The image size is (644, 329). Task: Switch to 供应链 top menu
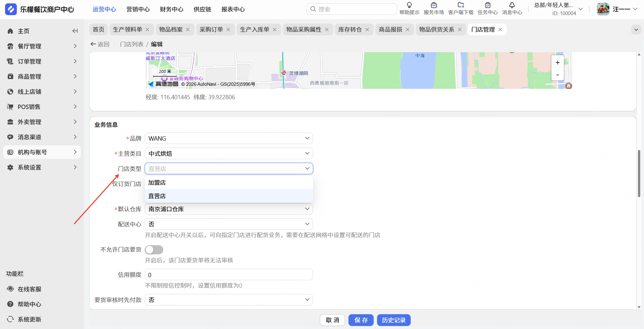tap(202, 9)
